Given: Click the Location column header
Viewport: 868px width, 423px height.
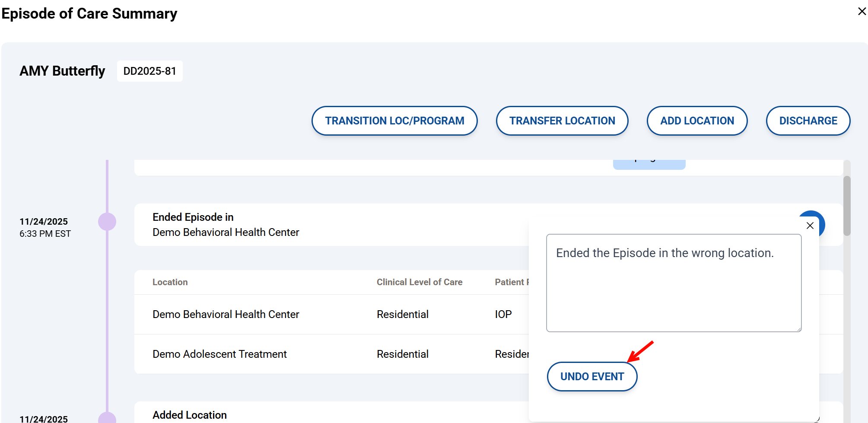Looking at the screenshot, I should pos(170,282).
